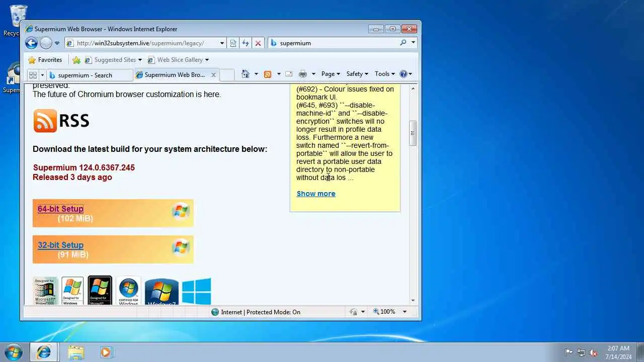Close the Supermium Web Browser tab
This screenshot has width=644, height=362.
pyautogui.click(x=213, y=75)
